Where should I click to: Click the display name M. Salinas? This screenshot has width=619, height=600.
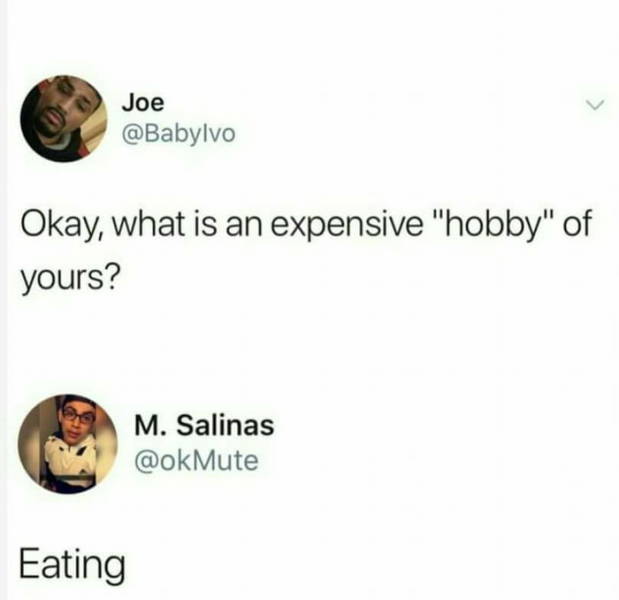[204, 426]
